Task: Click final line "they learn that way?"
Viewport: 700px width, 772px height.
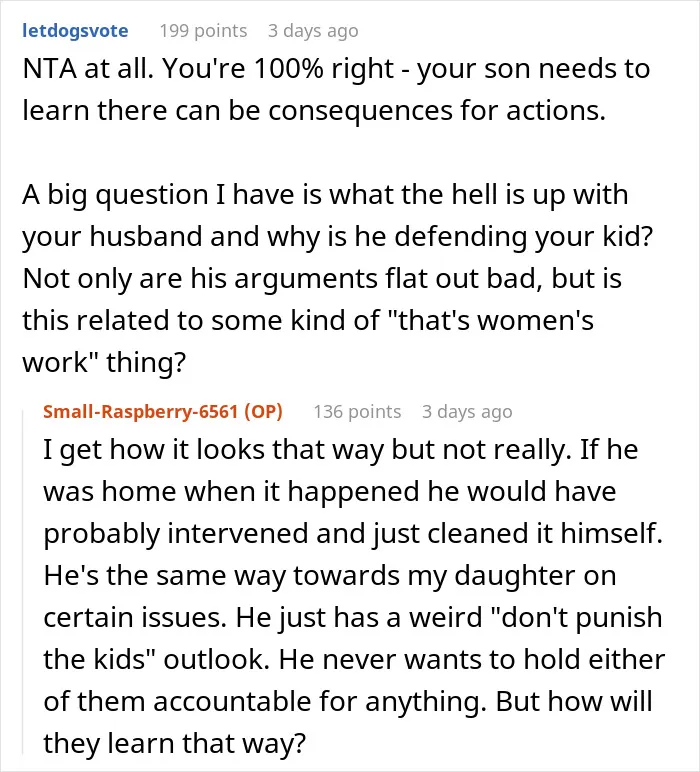Action: [x=175, y=743]
